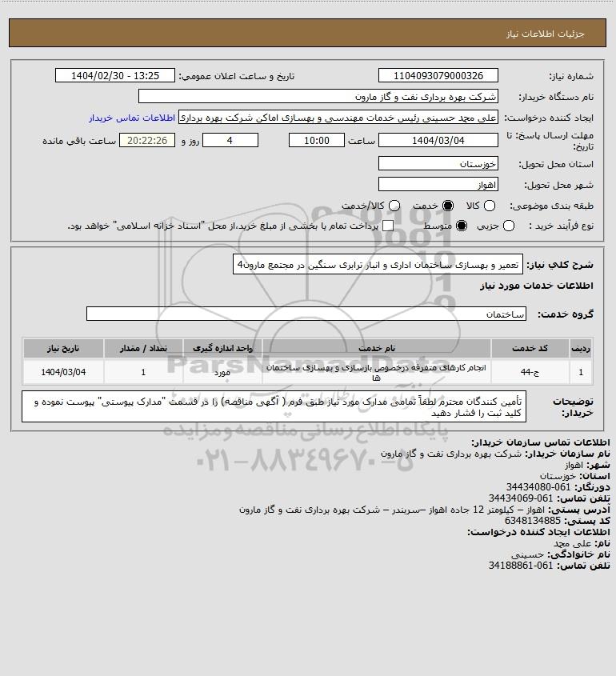Viewport: 616px width, 676px height.
Task: Click the service name cell انجام کارهای متفرقه
Action: pyautogui.click(x=376, y=372)
